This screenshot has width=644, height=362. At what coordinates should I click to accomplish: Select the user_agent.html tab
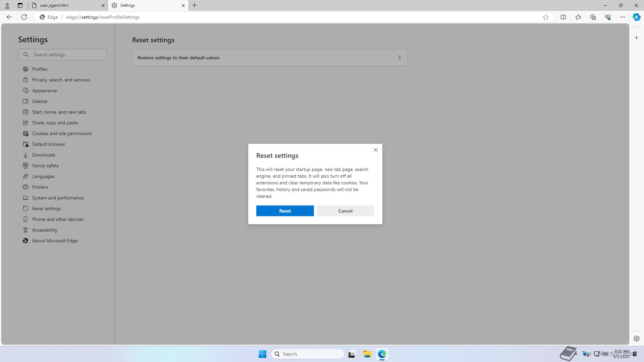coord(68,5)
